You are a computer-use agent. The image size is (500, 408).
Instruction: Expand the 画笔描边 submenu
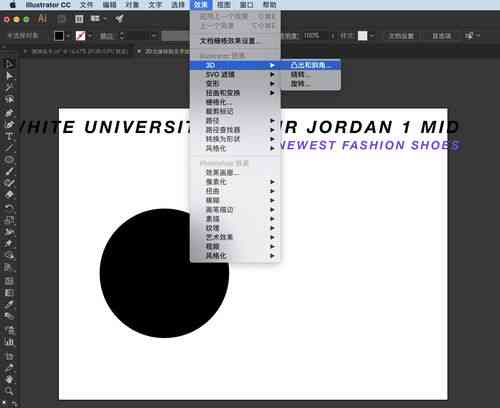(235, 210)
